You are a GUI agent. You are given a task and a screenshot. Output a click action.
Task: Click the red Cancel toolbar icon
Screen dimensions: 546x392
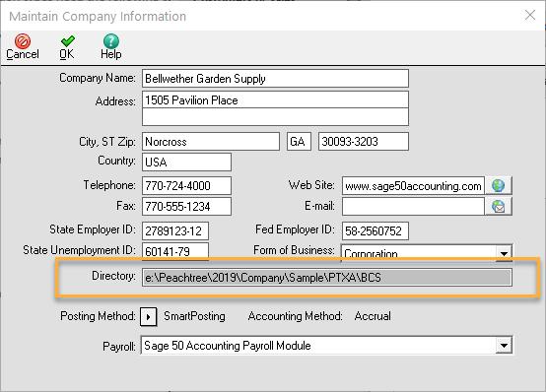(x=23, y=41)
